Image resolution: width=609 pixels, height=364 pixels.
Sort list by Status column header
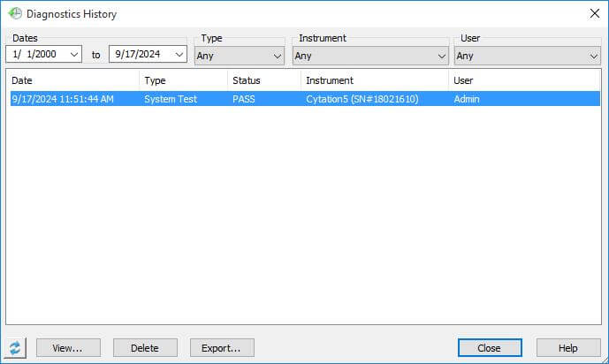[263, 80]
